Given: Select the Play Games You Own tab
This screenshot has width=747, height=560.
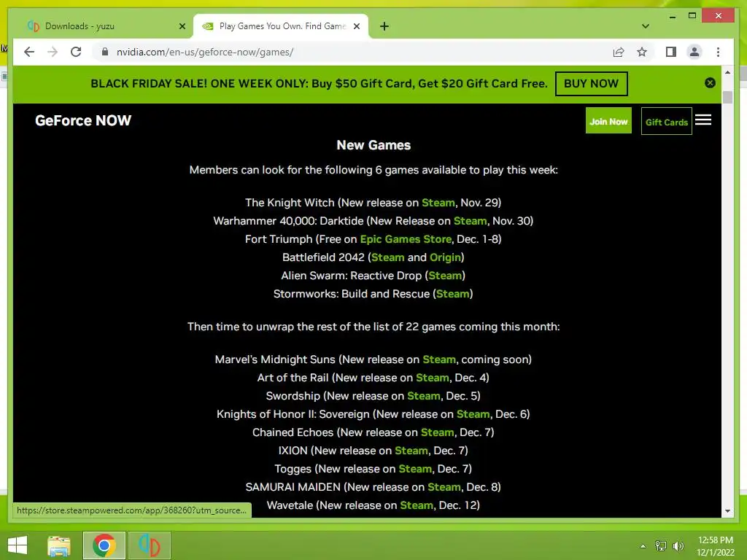Looking at the screenshot, I should pos(281,26).
